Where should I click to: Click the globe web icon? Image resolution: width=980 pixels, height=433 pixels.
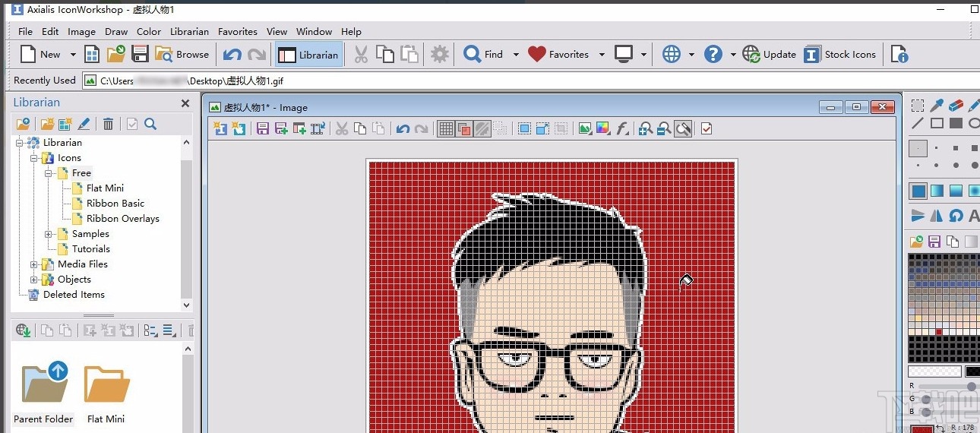tap(671, 54)
